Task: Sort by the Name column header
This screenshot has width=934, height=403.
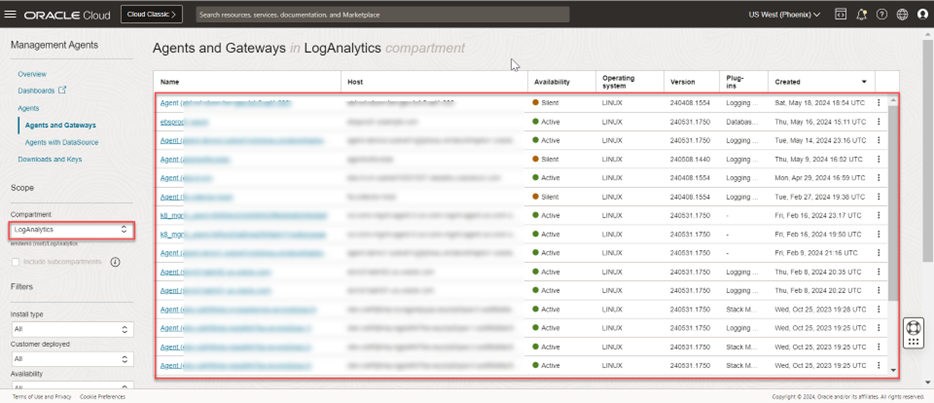Action: [170, 82]
